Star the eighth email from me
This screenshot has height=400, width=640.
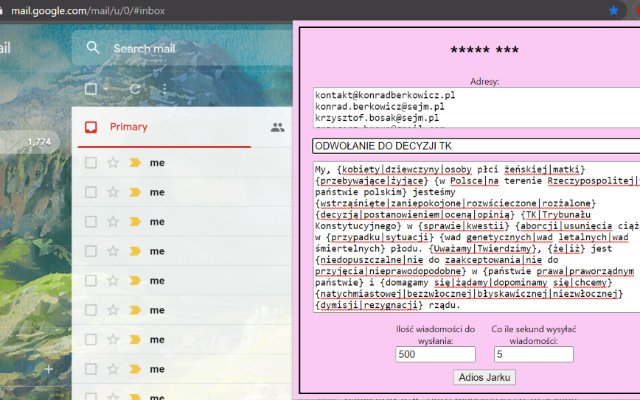click(113, 369)
